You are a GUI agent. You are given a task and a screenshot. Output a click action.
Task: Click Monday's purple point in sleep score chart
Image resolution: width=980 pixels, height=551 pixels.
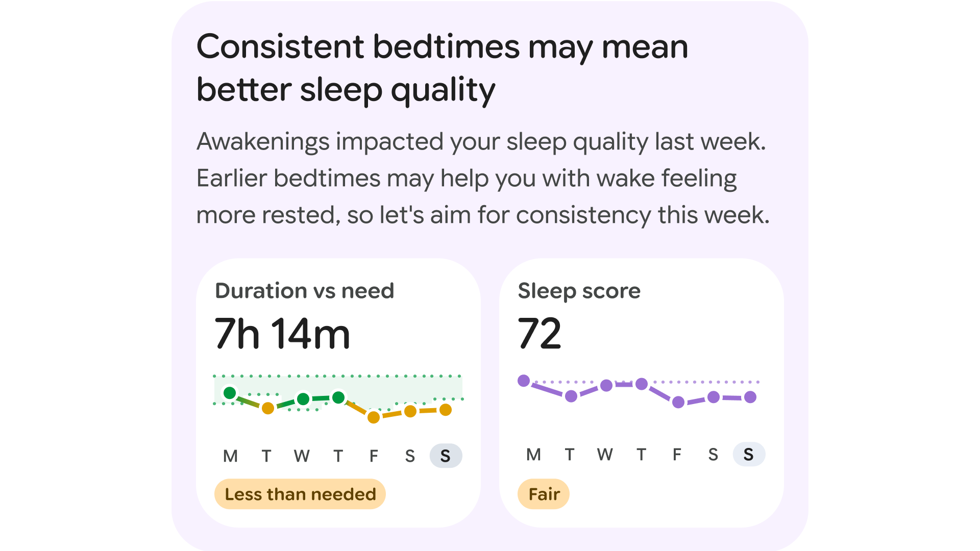coord(524,381)
